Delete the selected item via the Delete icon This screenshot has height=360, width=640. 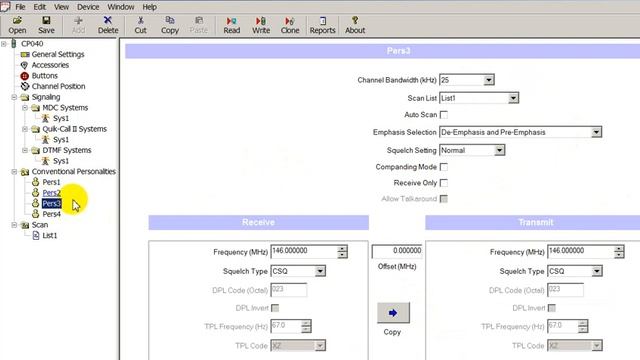[x=108, y=25]
